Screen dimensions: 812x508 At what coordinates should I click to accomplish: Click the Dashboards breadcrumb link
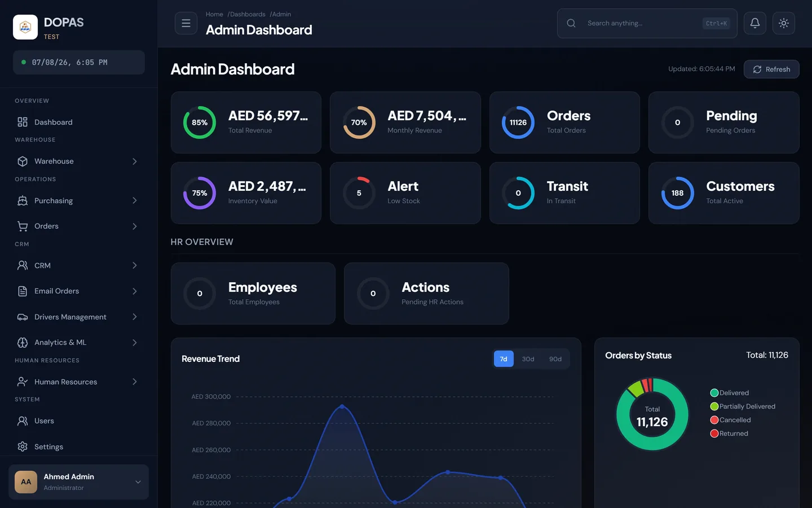pos(246,14)
